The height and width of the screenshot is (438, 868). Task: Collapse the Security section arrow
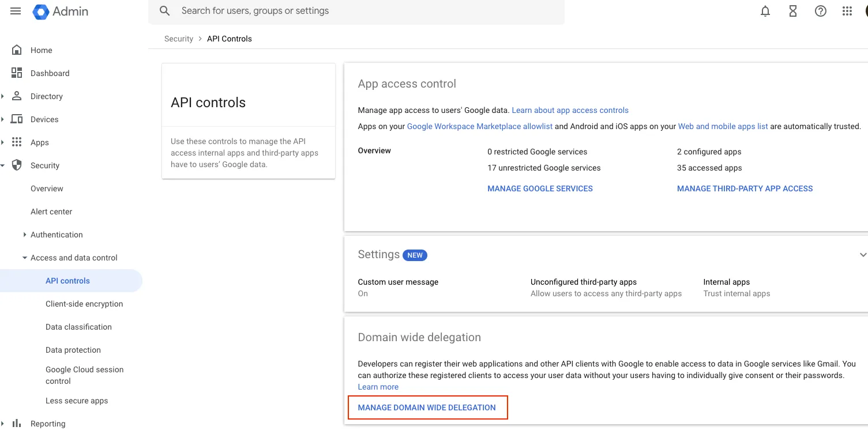click(3, 165)
